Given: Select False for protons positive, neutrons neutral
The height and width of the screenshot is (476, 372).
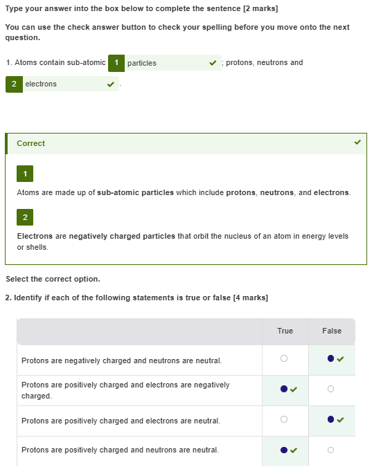Looking at the screenshot, I should (x=330, y=450).
